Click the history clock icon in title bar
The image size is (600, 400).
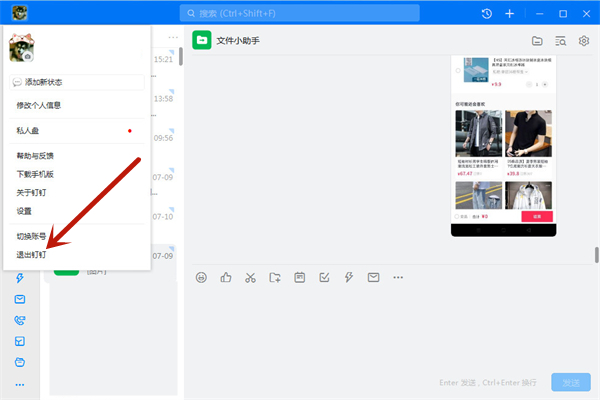[486, 14]
